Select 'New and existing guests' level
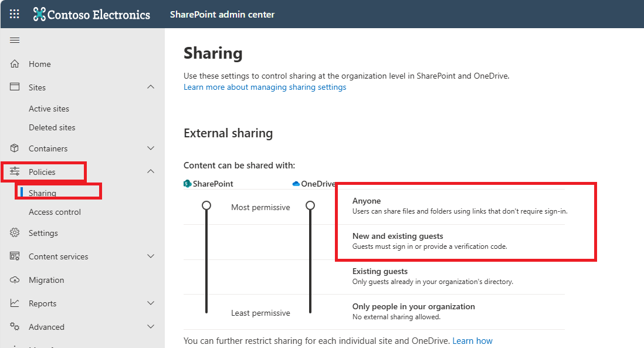The width and height of the screenshot is (644, 348). pyautogui.click(x=398, y=236)
